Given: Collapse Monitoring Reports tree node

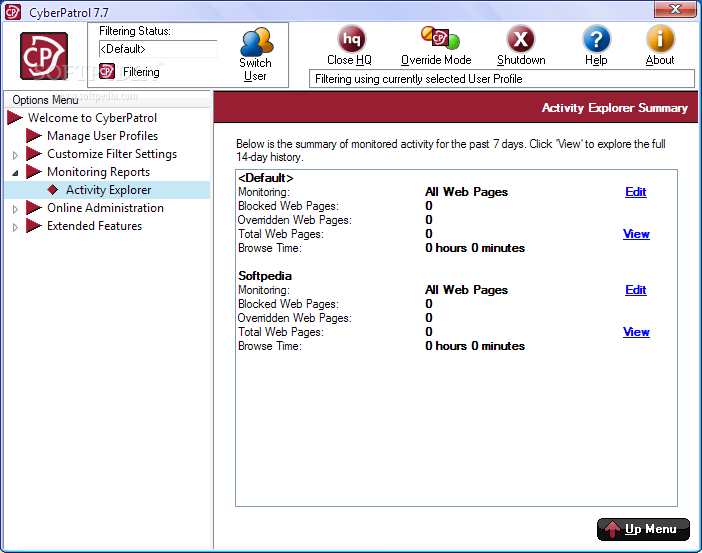Looking at the screenshot, I should [x=15, y=173].
